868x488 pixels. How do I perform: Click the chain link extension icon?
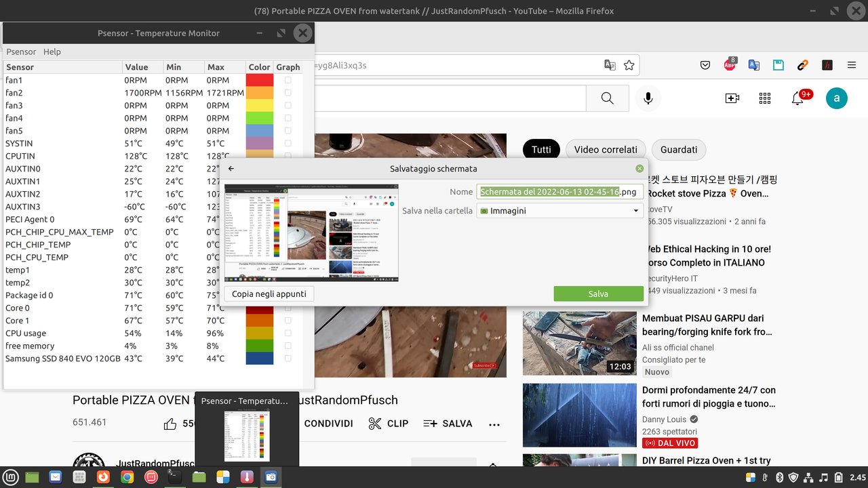coord(803,65)
